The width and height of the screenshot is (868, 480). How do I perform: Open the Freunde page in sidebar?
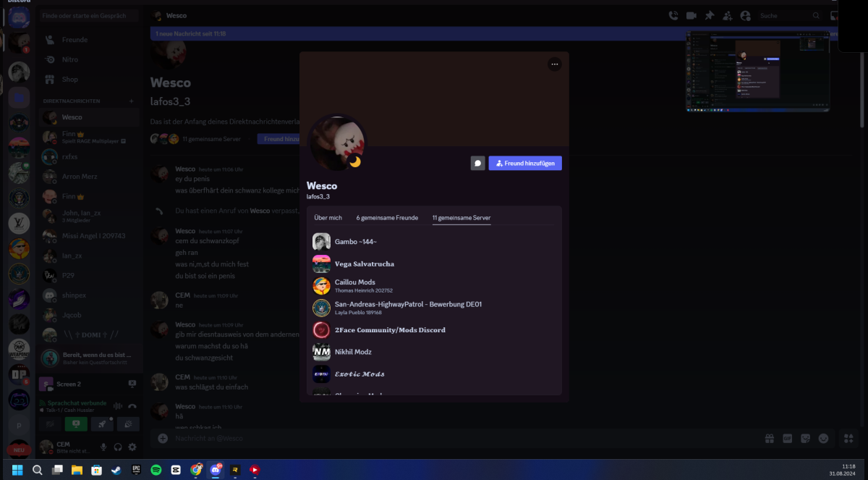tap(90, 40)
